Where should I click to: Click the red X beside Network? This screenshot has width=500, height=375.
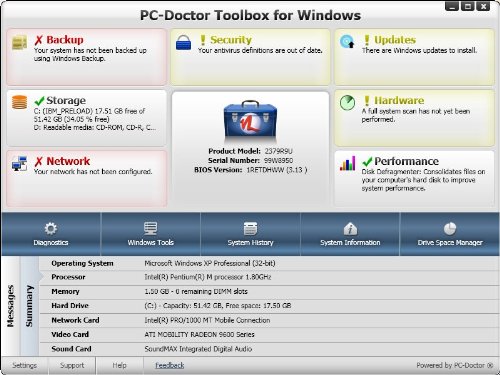click(x=39, y=162)
